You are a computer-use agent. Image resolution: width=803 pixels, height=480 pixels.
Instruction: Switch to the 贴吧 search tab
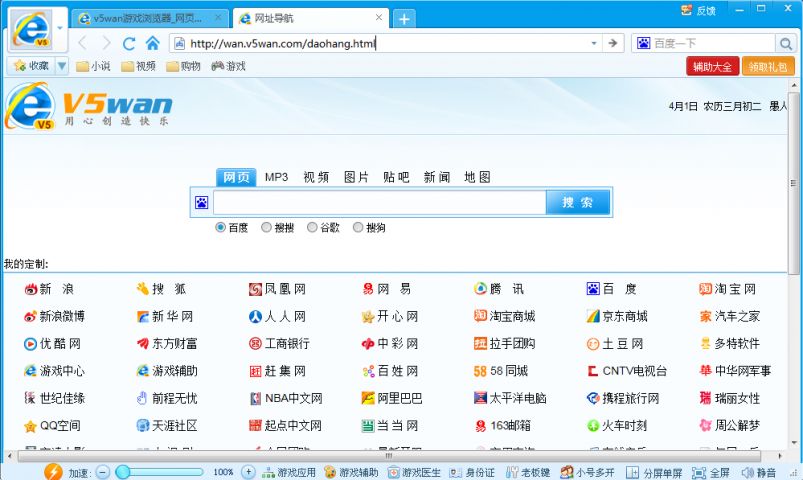[x=396, y=177]
